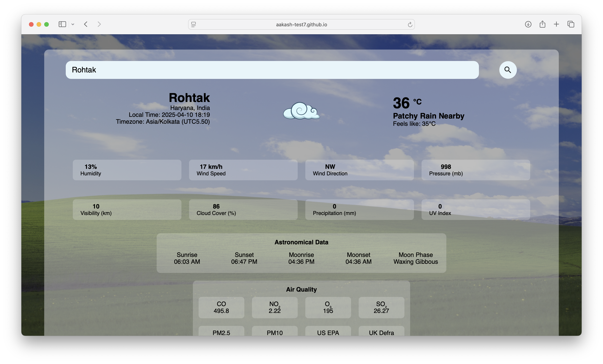Click the forward navigation arrow
The width and height of the screenshot is (603, 364).
[x=99, y=24]
